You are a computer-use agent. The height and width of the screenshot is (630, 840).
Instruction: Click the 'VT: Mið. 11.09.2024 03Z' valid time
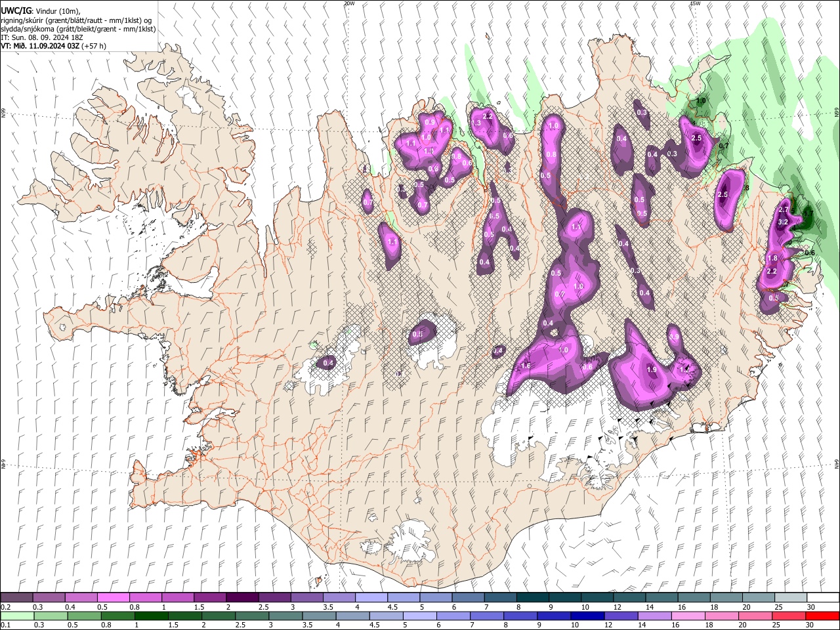(x=40, y=46)
